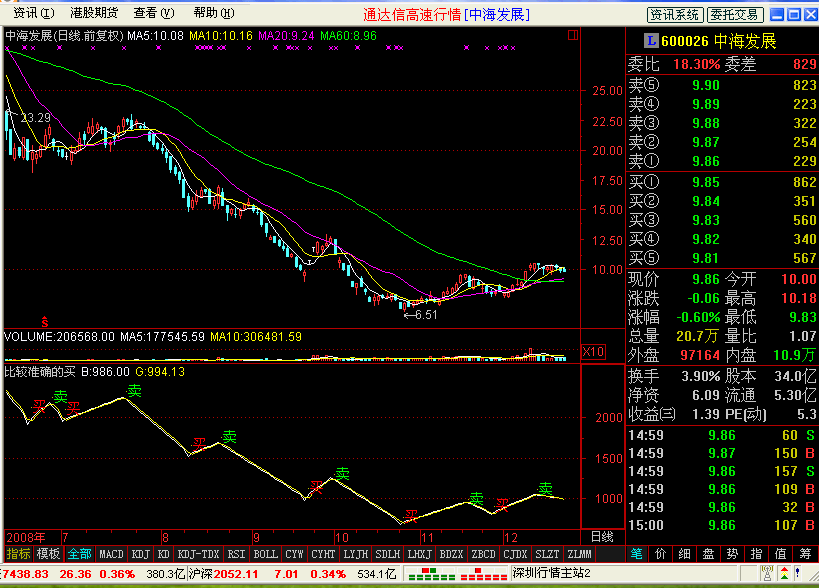The width and height of the screenshot is (819, 588).
Task: Click the 10 month marker on the time axis
Action: 342,537
